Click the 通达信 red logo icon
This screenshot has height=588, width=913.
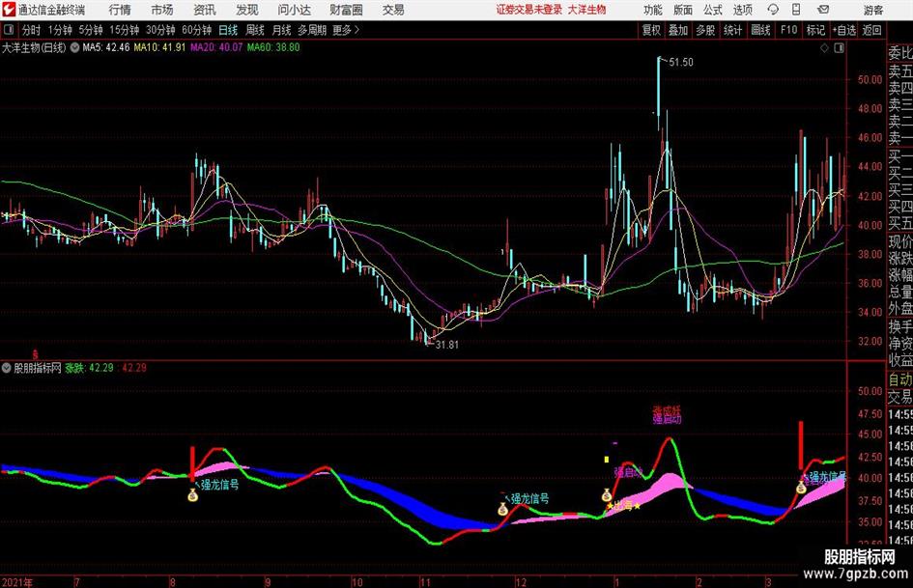pos(10,10)
